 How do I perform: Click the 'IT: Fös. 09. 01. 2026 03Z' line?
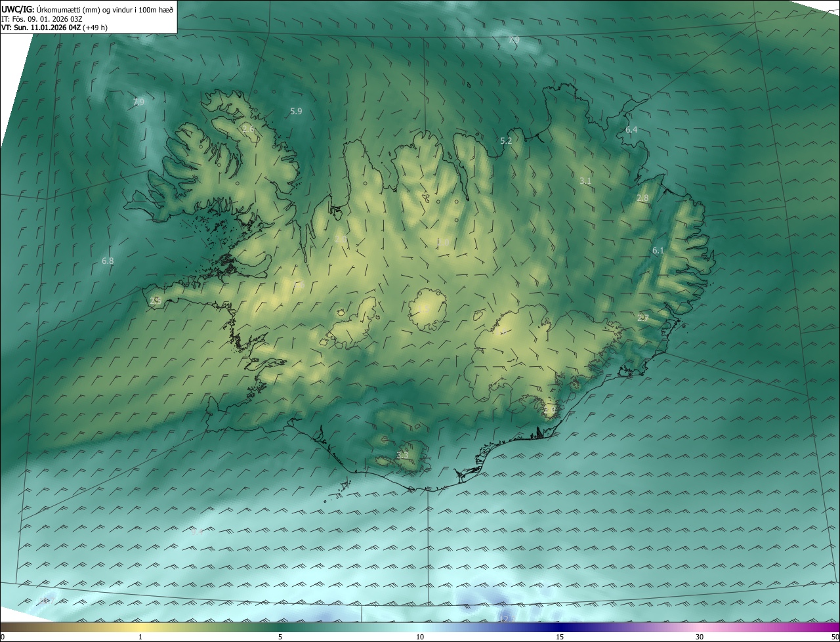(x=41, y=19)
